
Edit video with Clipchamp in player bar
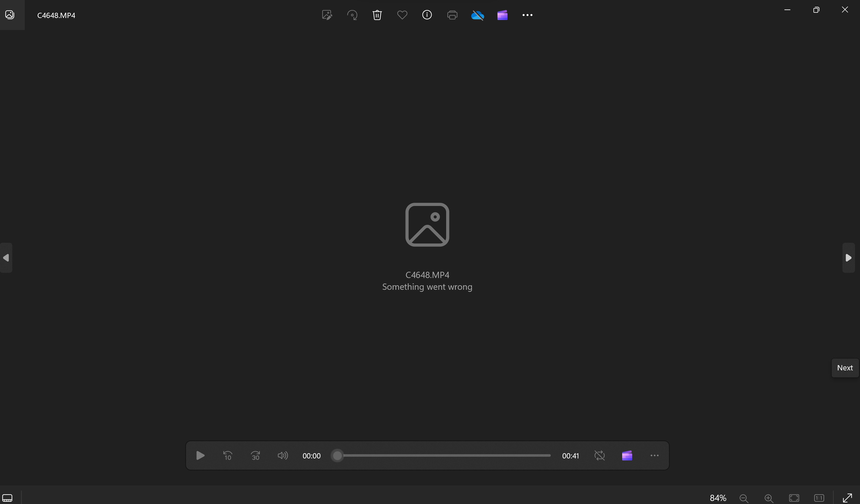tap(627, 456)
